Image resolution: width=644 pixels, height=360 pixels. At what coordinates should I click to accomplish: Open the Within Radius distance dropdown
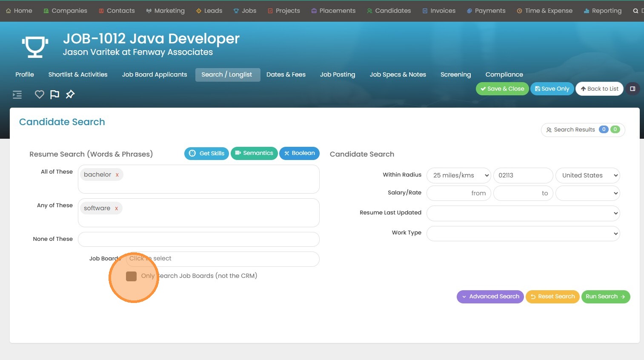click(458, 175)
